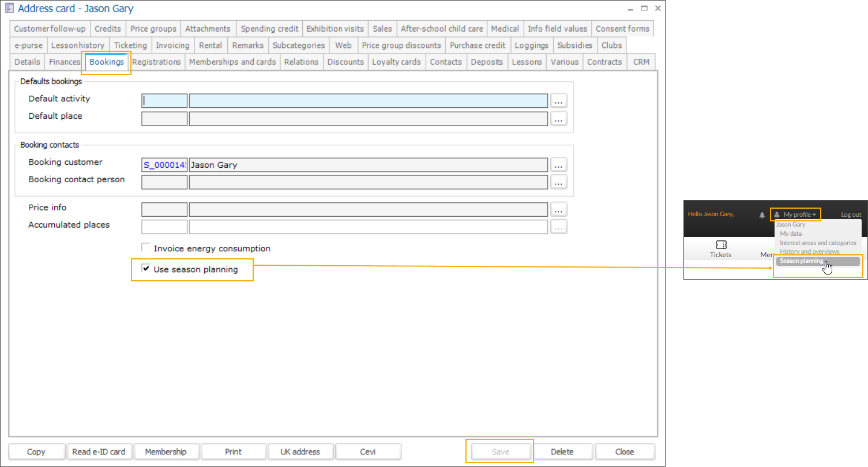Click the Log out link

coord(851,213)
